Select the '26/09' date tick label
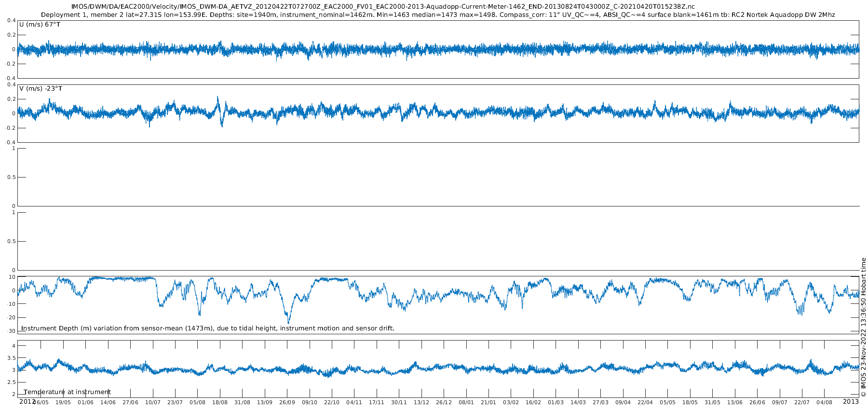Viewport: 868px width, 410px height. 287,402
